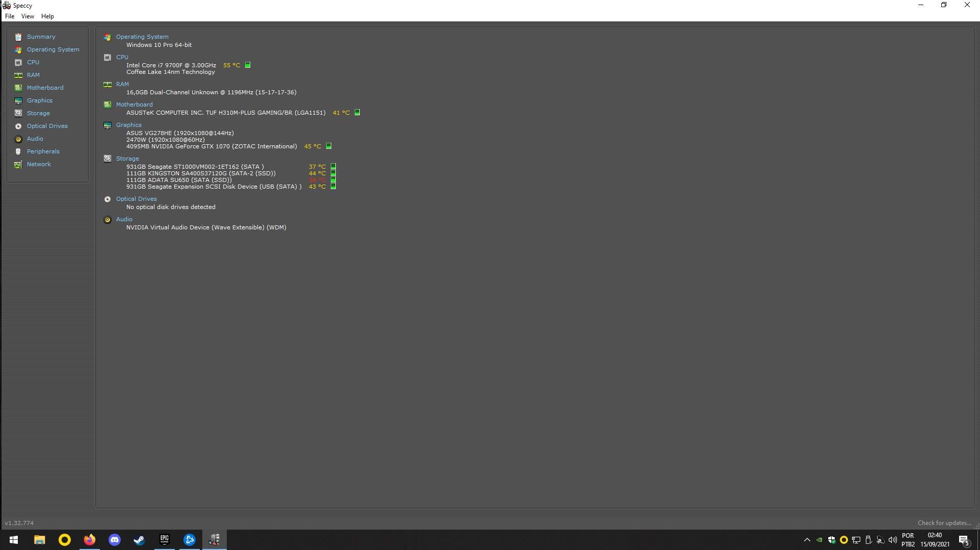The image size is (980, 550).
Task: Click the NVIDIA Virtual Audio Device line
Action: tap(206, 227)
